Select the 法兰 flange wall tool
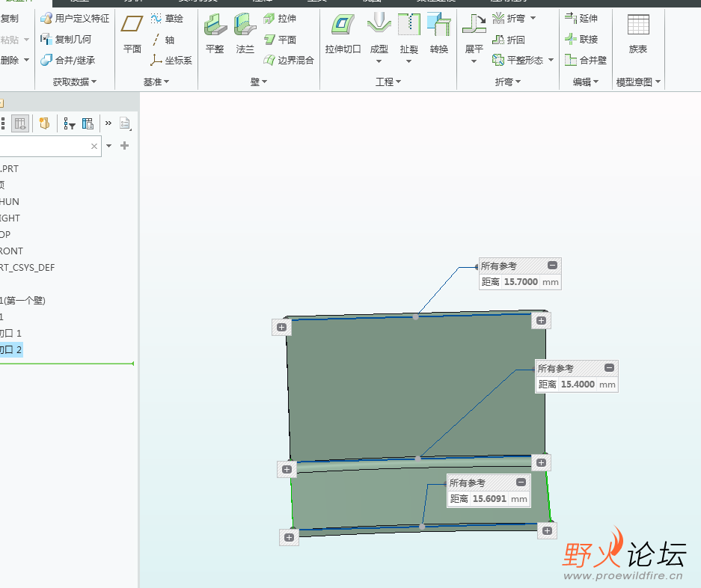 [x=245, y=34]
